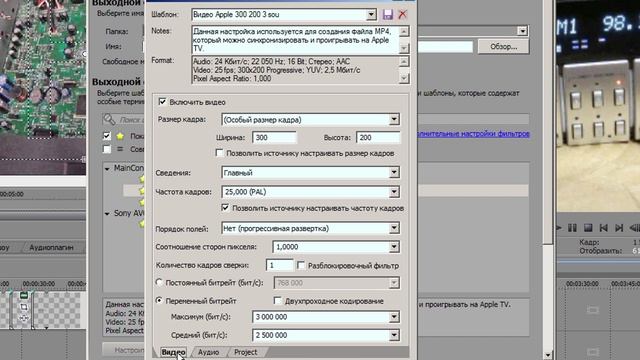Enable the 'Разблокировочный фильтр' checkbox
This screenshot has width=640, height=360.
[x=301, y=265]
